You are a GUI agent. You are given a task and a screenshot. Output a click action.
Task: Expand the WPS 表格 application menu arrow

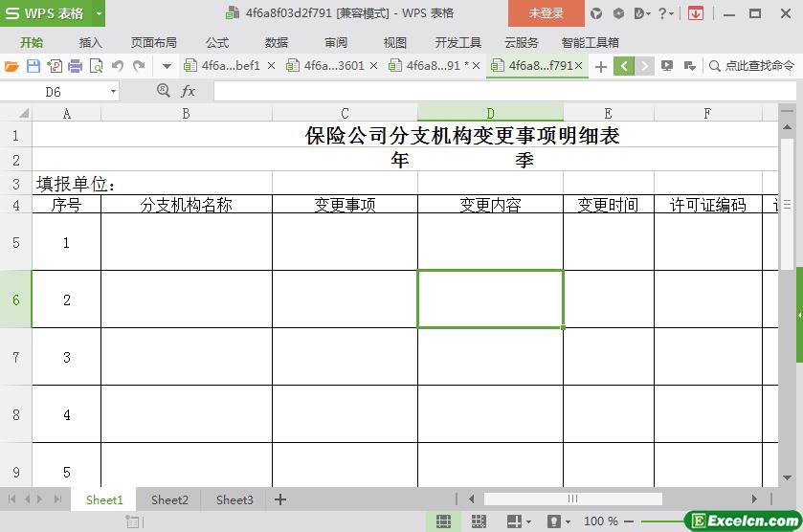[99, 13]
